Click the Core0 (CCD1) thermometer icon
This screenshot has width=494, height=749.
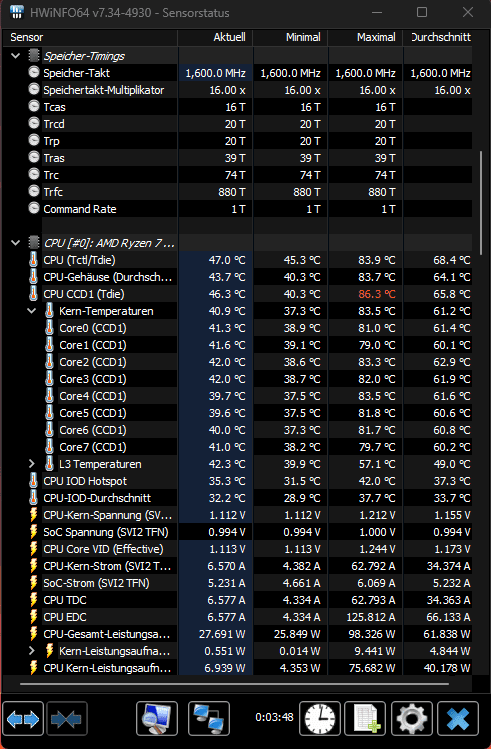(49, 328)
